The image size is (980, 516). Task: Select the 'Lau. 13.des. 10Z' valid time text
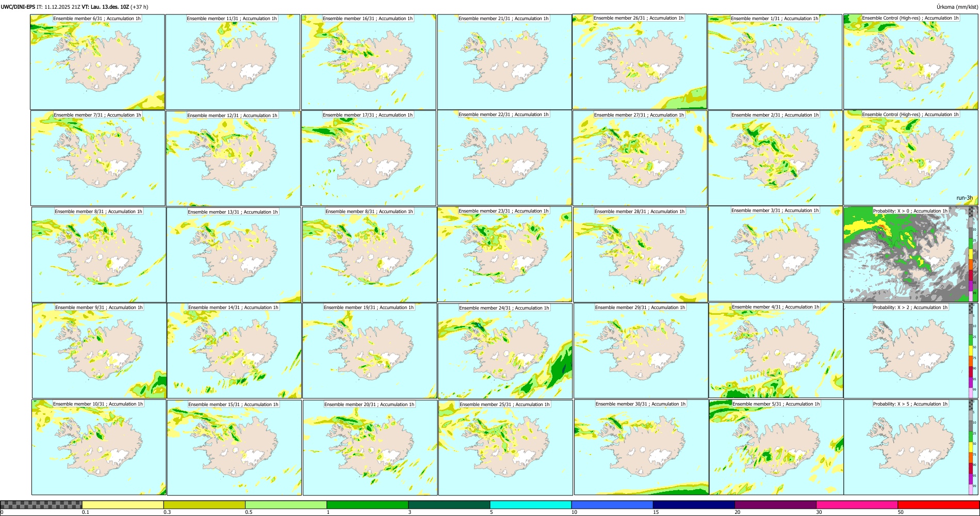coord(109,7)
